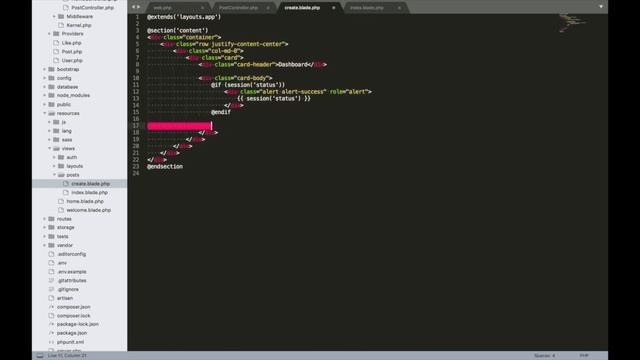The height and width of the screenshot is (360, 640).
Task: Click line number 1 in the gutter
Action: 137,17
